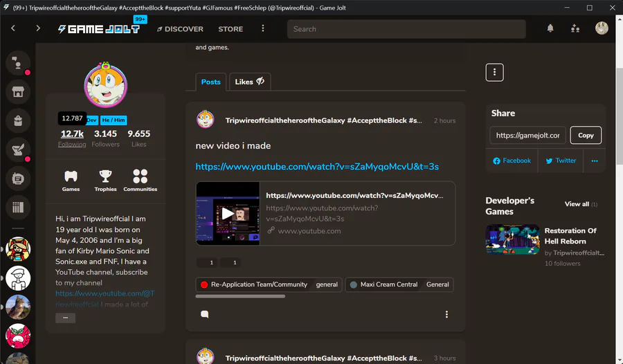The width and height of the screenshot is (623, 364).
Task: Focus the Search field
Action: (x=406, y=29)
